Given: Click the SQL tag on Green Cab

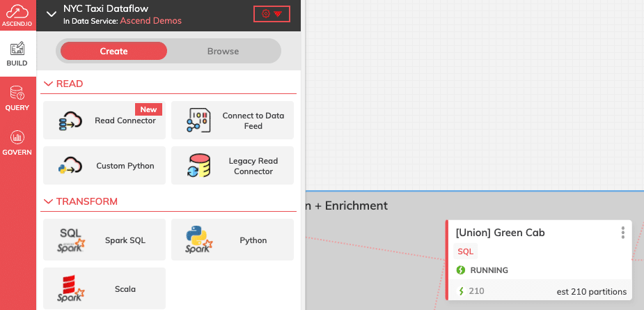Looking at the screenshot, I should click(x=466, y=251).
